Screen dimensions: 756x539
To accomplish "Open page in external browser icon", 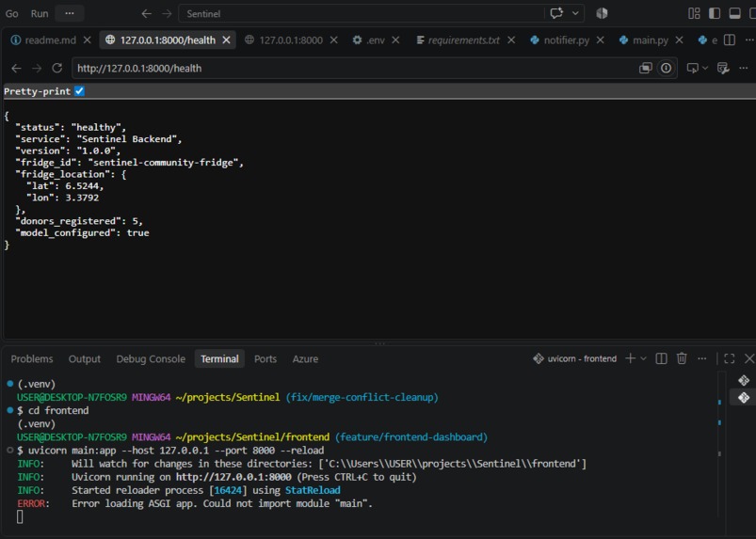I will (646, 69).
